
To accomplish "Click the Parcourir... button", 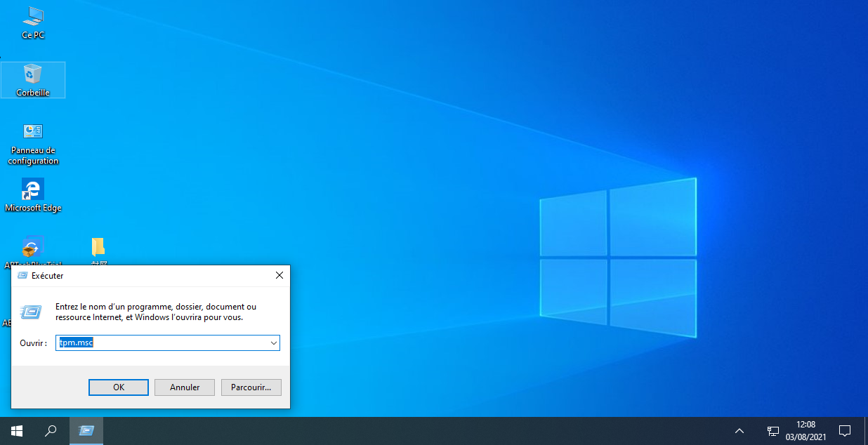I will pos(251,387).
